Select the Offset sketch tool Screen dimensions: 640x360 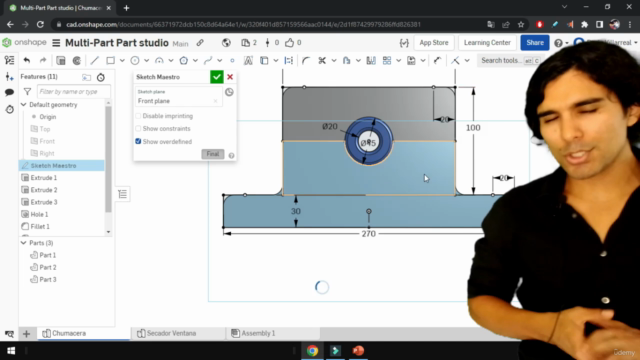[347, 60]
